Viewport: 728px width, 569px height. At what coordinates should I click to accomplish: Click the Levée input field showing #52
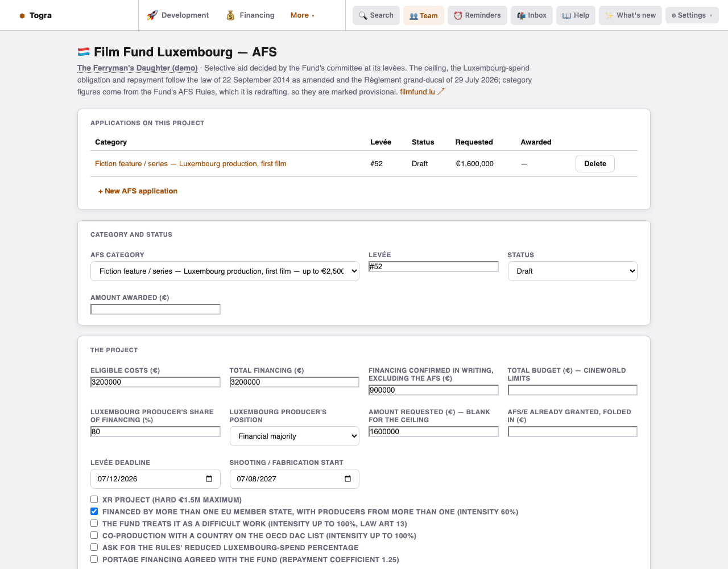(433, 267)
